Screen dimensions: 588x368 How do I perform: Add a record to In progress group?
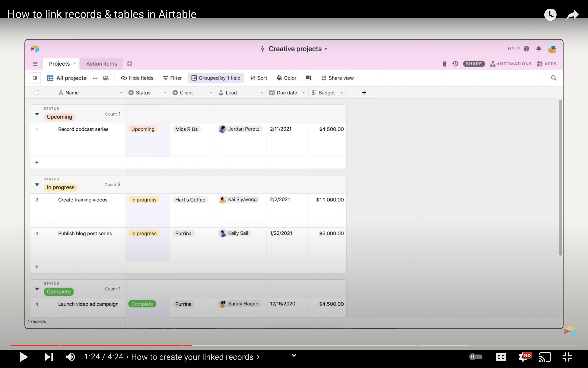[37, 267]
